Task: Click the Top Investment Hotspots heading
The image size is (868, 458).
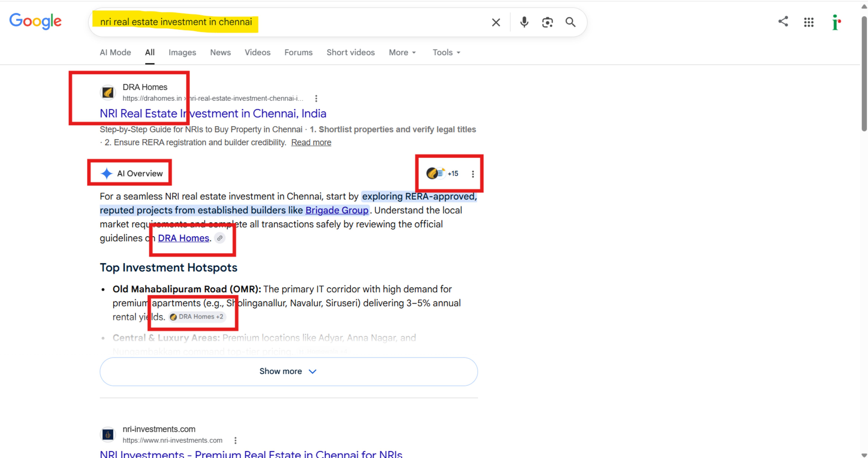Action: [169, 268]
